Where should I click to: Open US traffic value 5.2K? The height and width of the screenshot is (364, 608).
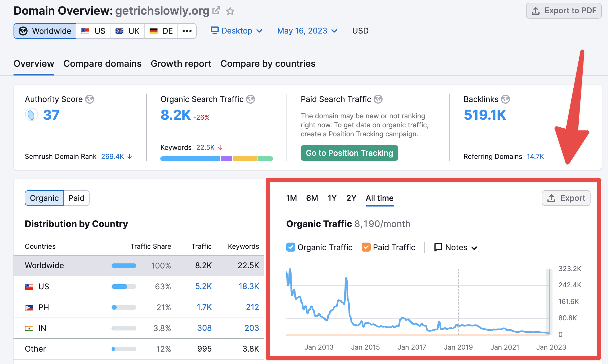point(203,286)
